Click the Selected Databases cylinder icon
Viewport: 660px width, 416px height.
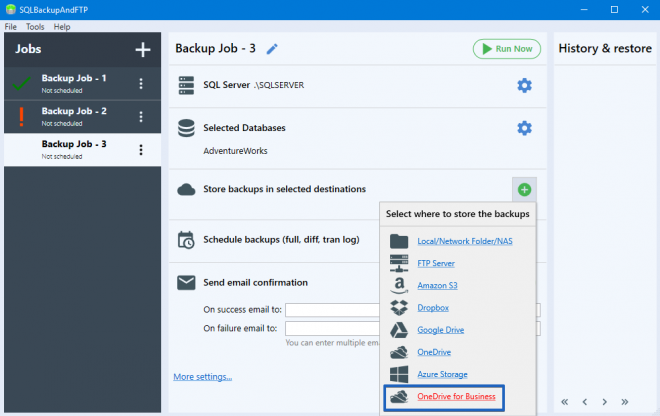tap(186, 128)
